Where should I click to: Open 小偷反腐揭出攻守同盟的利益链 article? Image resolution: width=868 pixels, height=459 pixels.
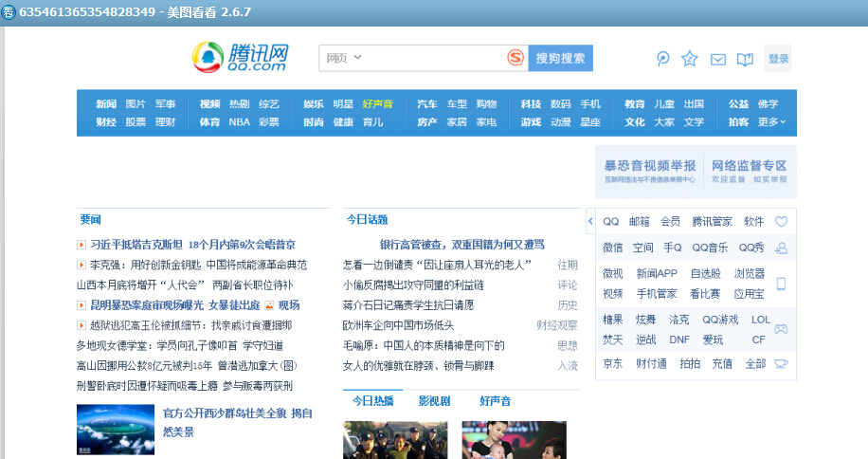coord(413,285)
